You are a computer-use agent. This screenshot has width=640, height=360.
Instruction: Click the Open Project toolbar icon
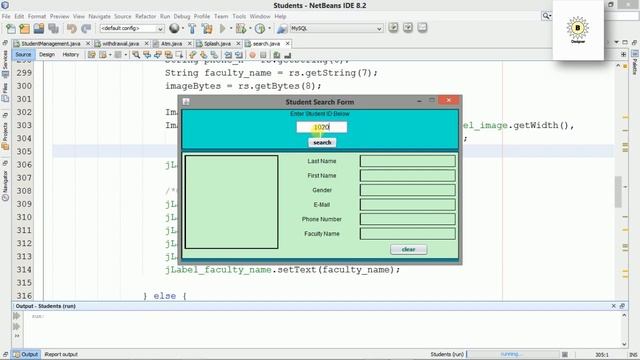[x=39, y=29]
